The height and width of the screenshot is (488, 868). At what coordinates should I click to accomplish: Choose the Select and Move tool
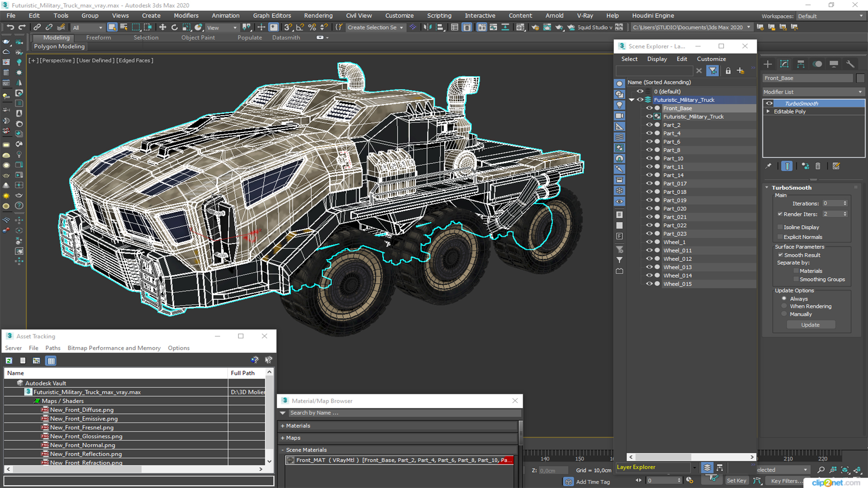tap(163, 27)
